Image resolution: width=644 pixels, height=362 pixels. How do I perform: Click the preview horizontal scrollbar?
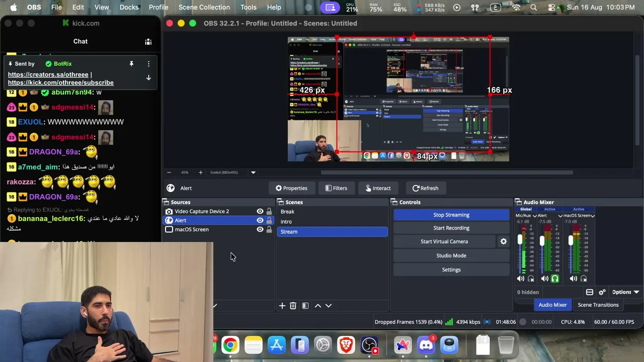click(447, 172)
